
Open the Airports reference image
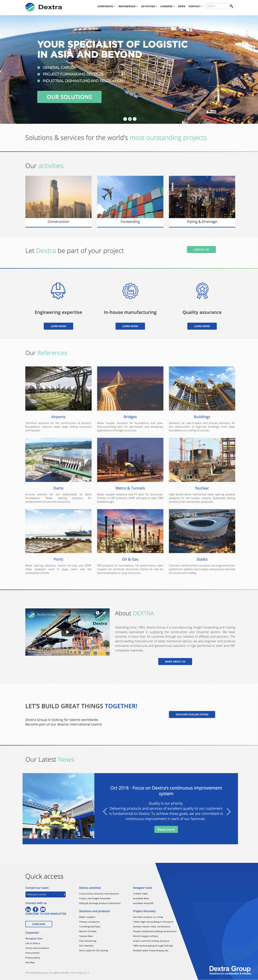click(x=58, y=388)
